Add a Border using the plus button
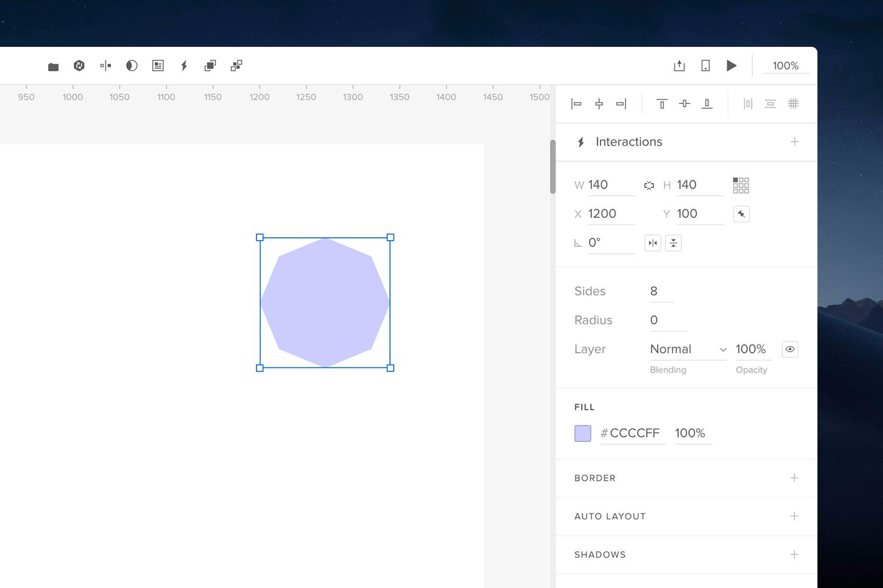 tap(795, 478)
